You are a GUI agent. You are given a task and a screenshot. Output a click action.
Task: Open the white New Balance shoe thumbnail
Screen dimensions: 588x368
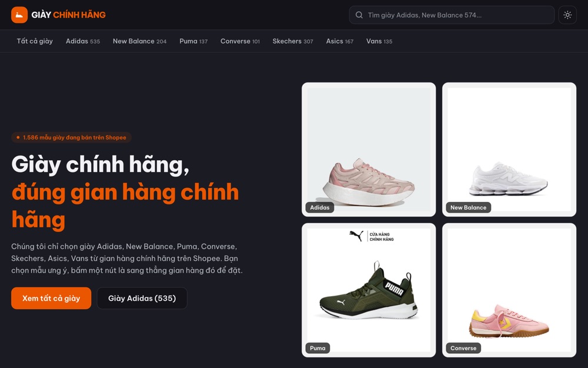click(x=509, y=150)
